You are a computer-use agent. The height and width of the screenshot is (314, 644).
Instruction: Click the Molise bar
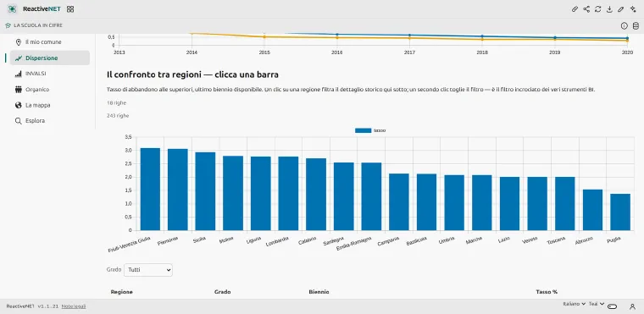pyautogui.click(x=233, y=193)
